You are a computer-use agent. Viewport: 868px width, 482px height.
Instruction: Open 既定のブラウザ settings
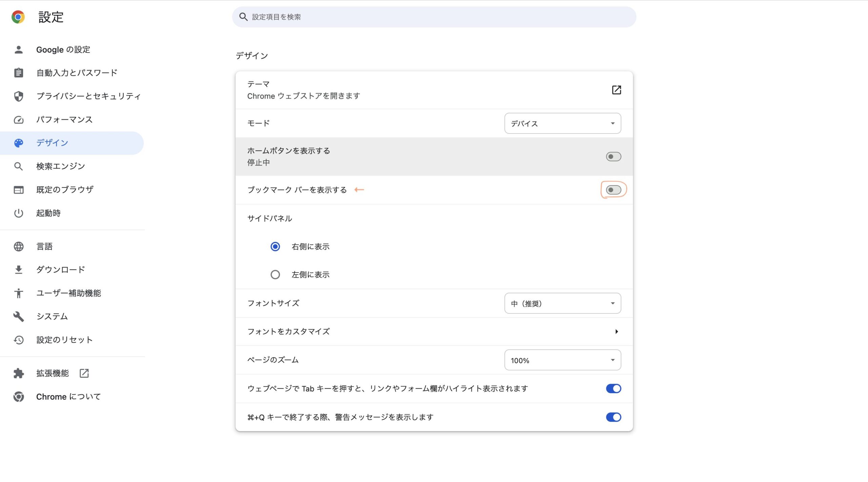72,190
